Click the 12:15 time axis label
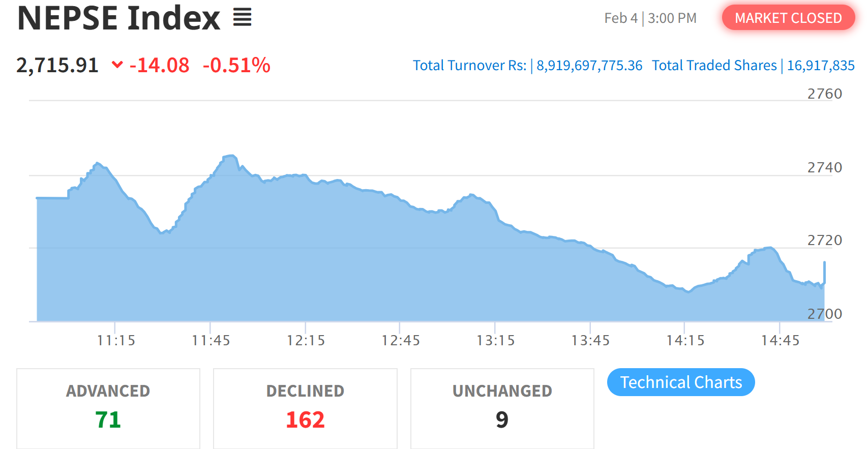Viewport: 868px width, 449px height. point(306,340)
